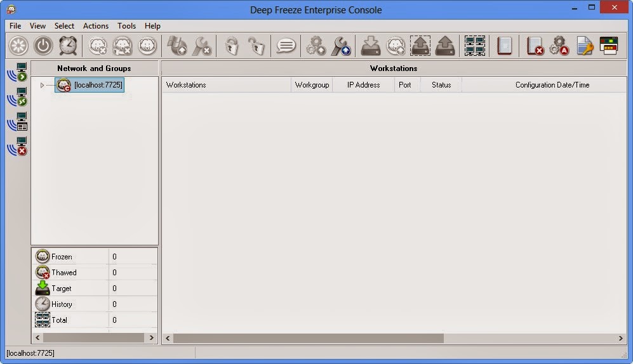Image resolution: width=633 pixels, height=364 pixels.
Task: Sort by the Status column header
Action: coord(441,84)
